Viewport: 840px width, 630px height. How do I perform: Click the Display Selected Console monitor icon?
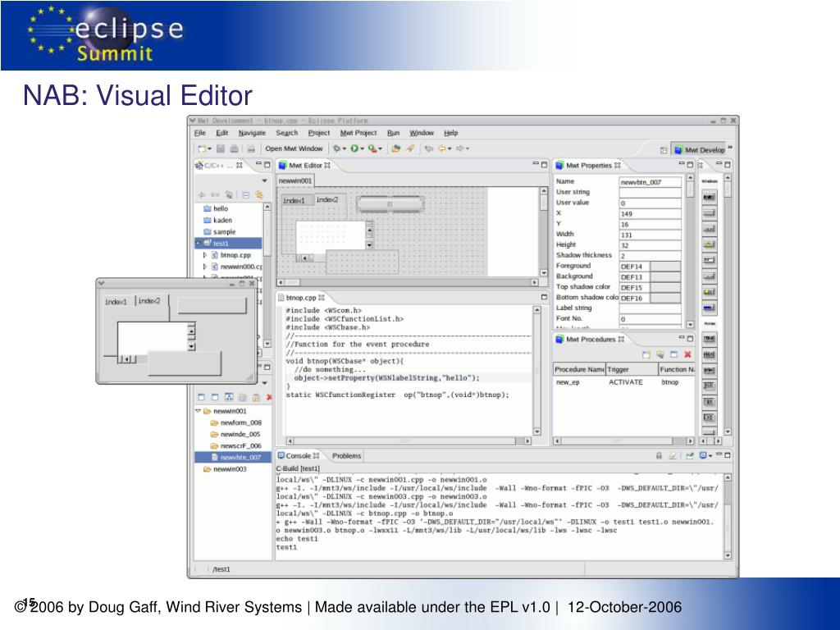coord(702,456)
